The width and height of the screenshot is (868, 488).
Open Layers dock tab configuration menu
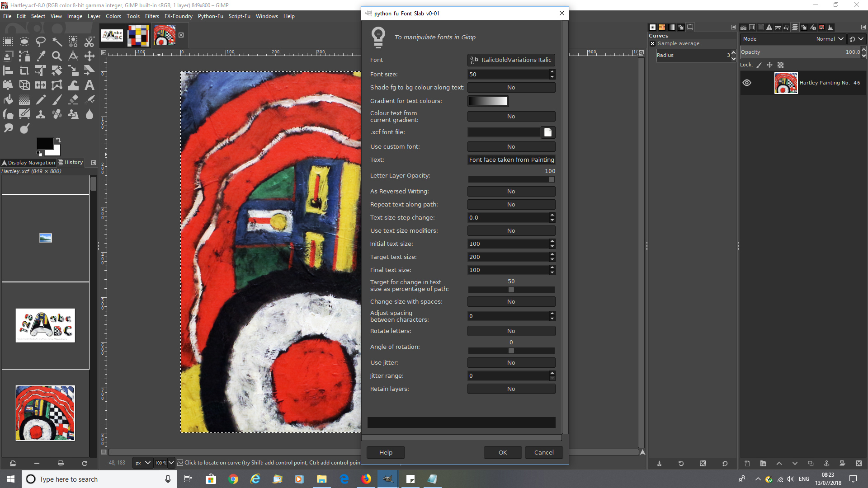[863, 27]
